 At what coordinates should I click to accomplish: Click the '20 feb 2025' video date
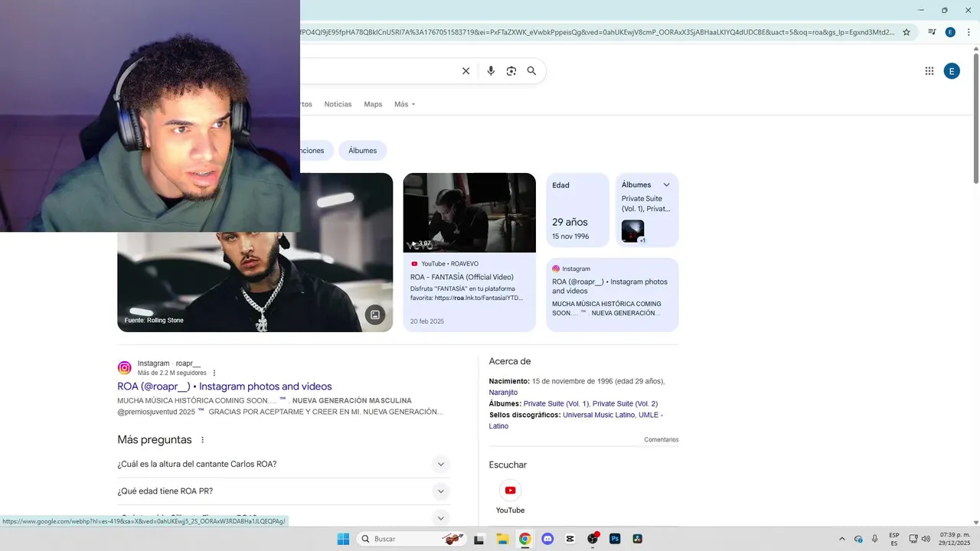427,321
